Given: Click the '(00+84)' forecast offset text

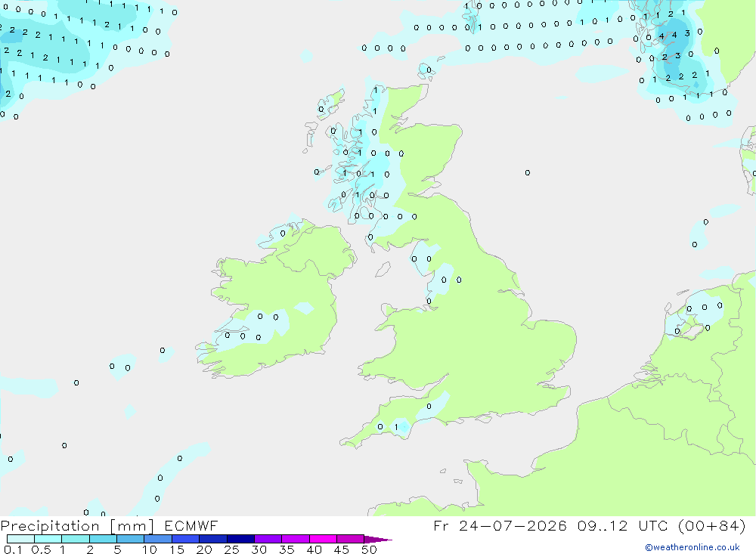Looking at the screenshot, I should pos(711,526).
